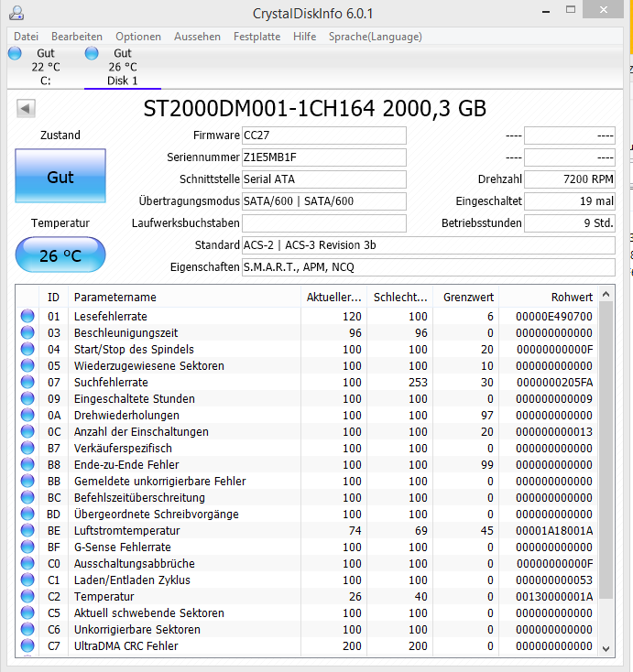The height and width of the screenshot is (672, 633).
Task: Select the C: drive tab
Action: (x=46, y=67)
